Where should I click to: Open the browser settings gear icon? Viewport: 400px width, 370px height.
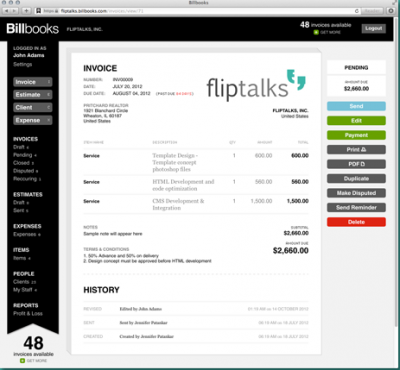click(x=391, y=11)
